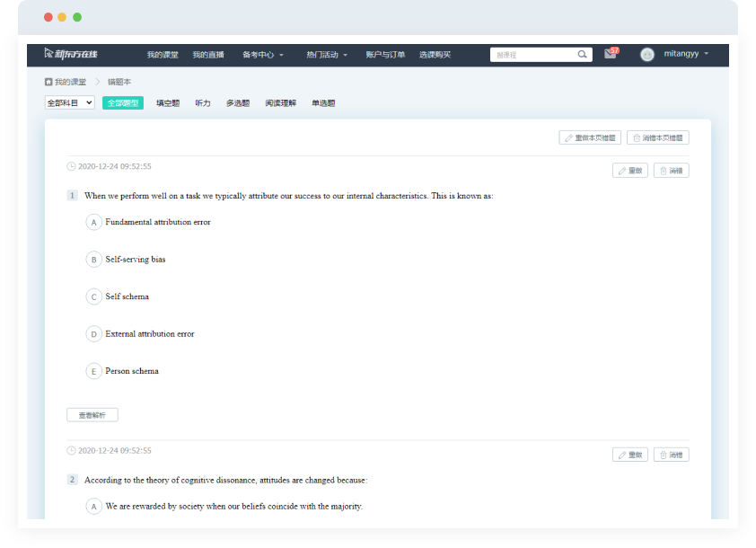Image resolution: width=756 pixels, height=548 pixels.
Task: Click the course search input field
Action: 532,55
